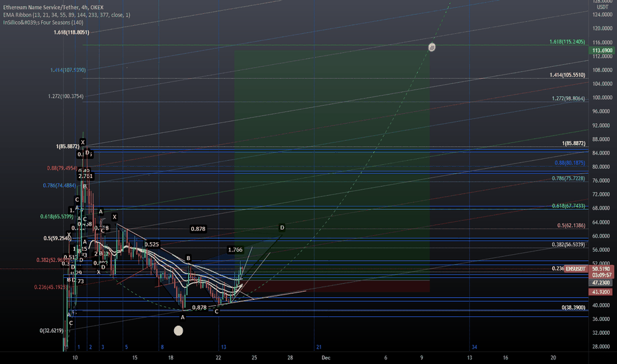Select Fibonacci label 0.618(67.7433)

[568, 206]
